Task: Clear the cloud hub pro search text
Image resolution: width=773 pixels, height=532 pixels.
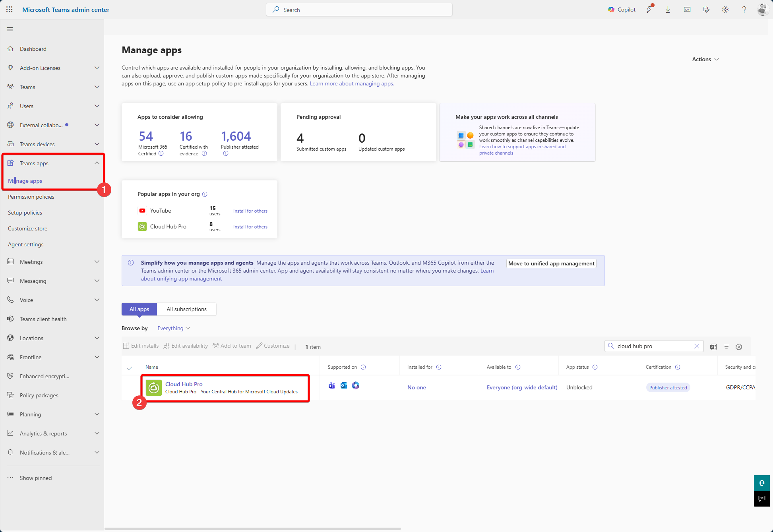Action: pos(697,346)
